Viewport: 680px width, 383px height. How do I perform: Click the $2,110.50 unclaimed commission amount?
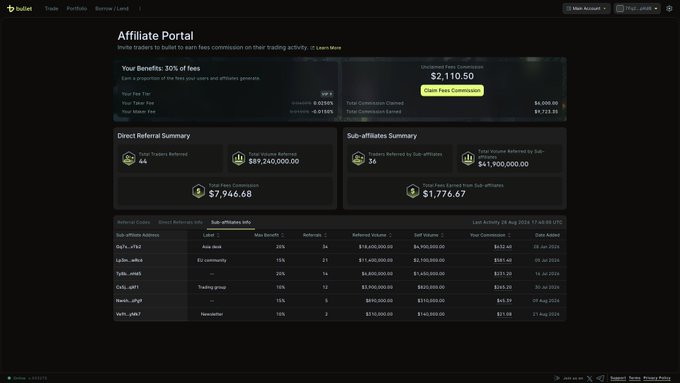pyautogui.click(x=452, y=76)
